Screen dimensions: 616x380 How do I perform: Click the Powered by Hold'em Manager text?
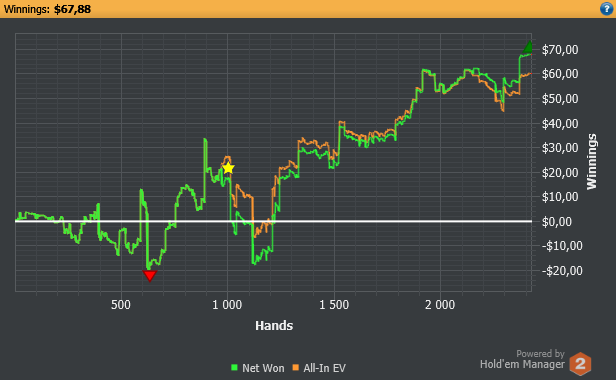(x=522, y=360)
